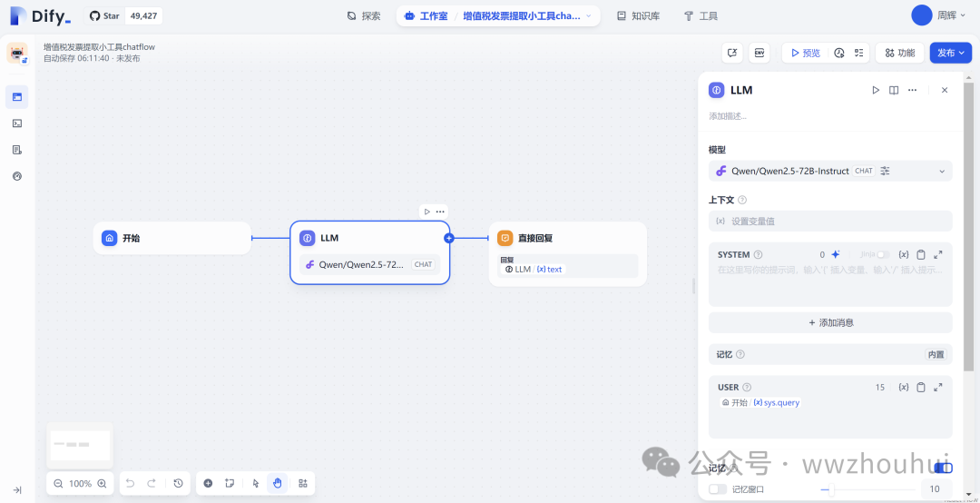The width and height of the screenshot is (980, 503).
Task: Go to the Explore tab
Action: point(364,16)
